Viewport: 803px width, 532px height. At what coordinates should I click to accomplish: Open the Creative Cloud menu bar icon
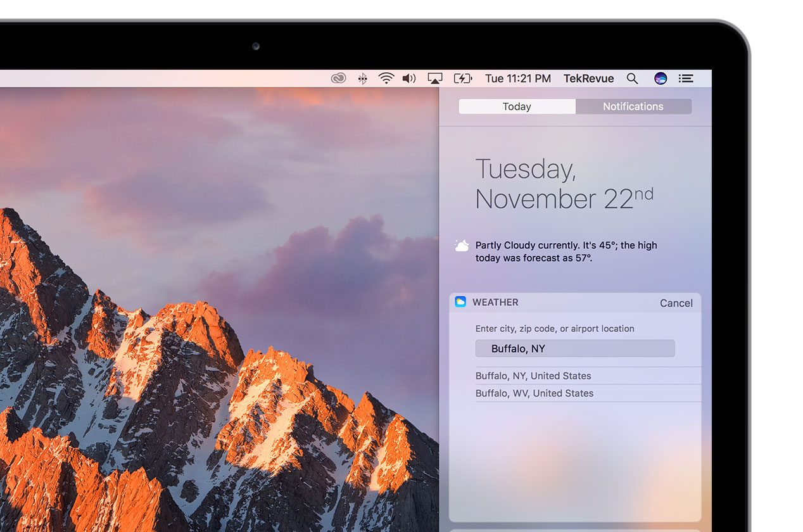[x=339, y=79]
